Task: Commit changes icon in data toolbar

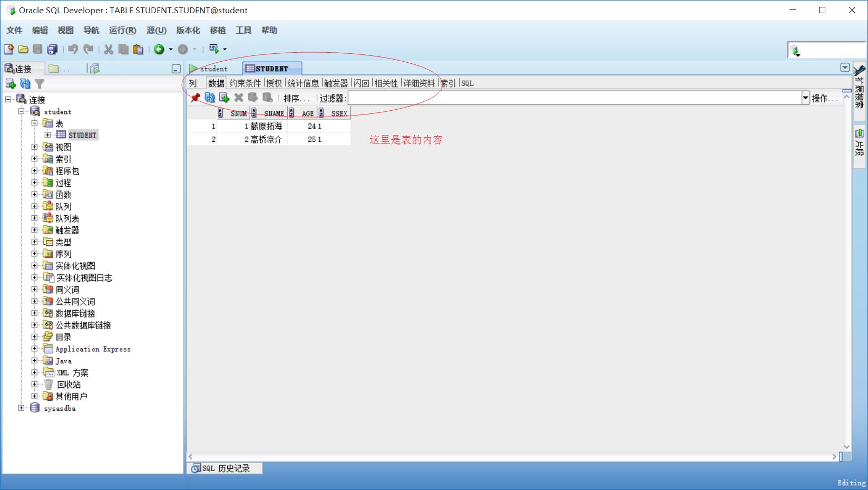Action: tap(253, 98)
